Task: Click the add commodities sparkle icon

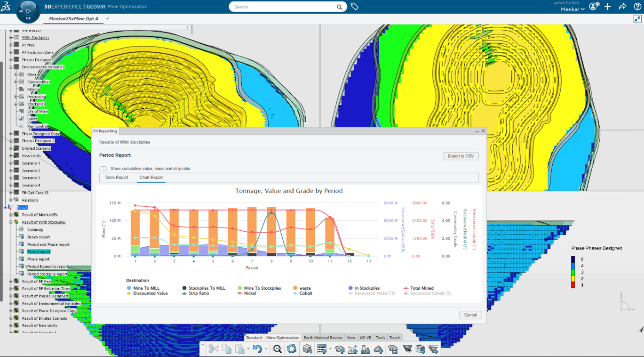Action: pyautogui.click(x=353, y=349)
